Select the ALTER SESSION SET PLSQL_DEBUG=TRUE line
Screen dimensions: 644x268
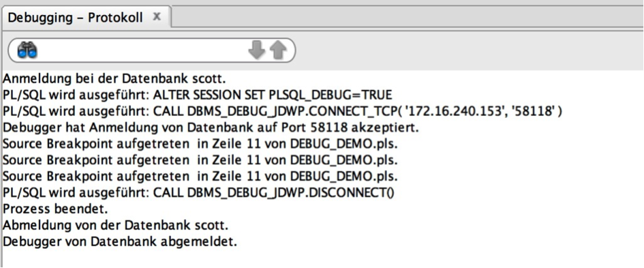coord(197,95)
